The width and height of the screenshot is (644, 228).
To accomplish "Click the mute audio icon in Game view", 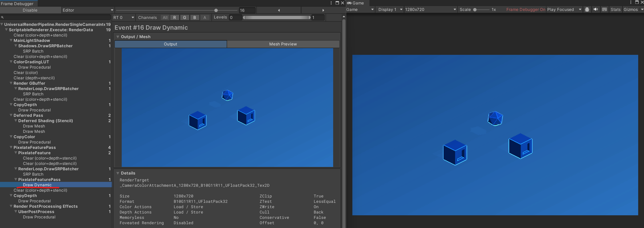I will (596, 9).
